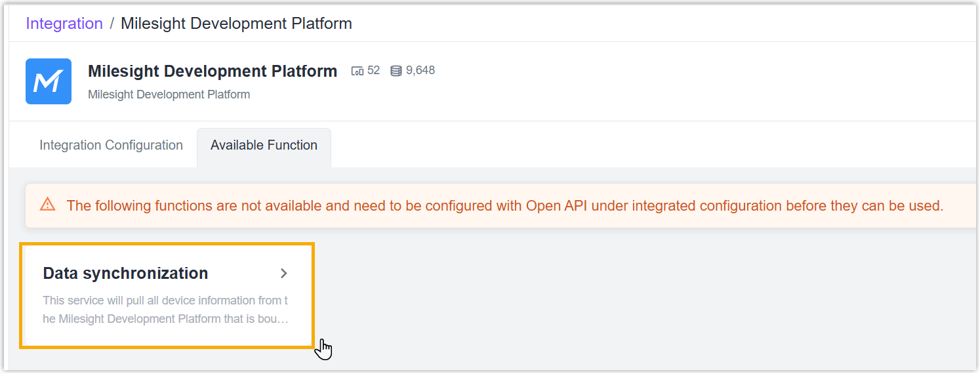Click the device count icon beside 52
The image size is (980, 374).
coord(357,71)
